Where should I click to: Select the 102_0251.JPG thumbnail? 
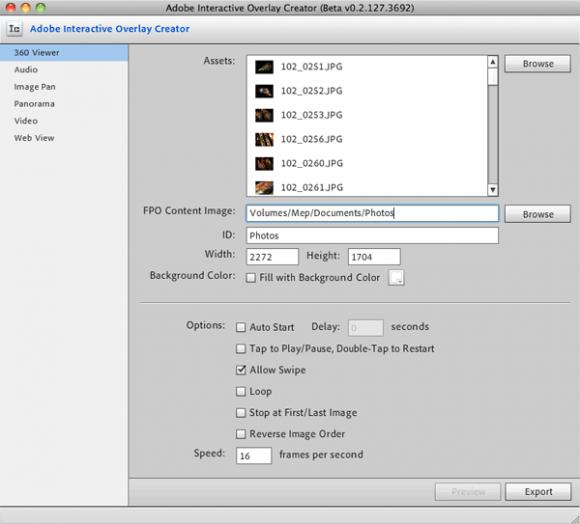click(264, 67)
